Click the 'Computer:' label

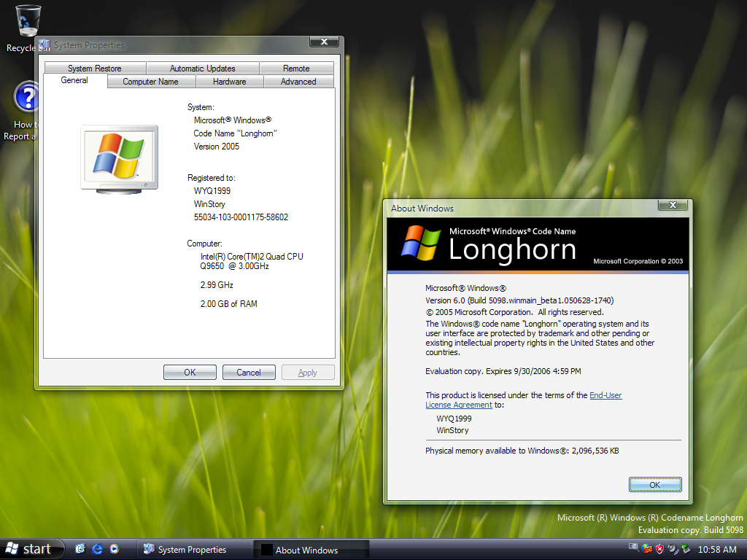[x=204, y=244]
